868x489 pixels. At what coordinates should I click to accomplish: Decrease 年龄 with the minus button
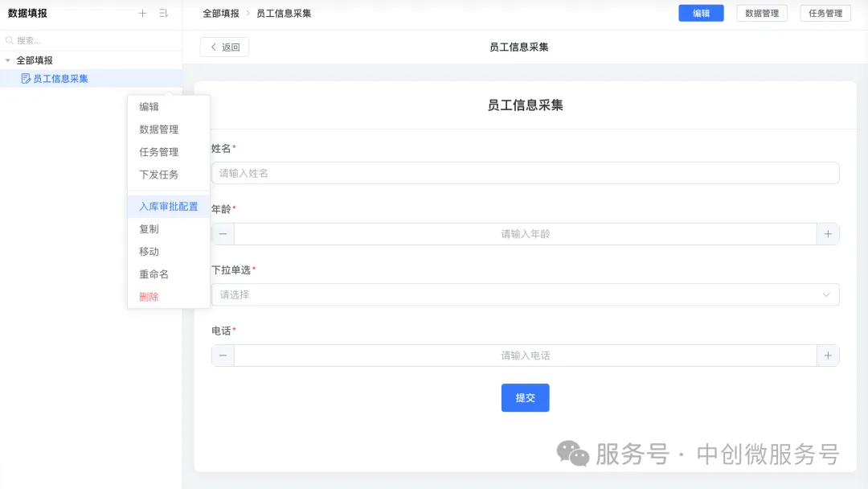pos(223,234)
